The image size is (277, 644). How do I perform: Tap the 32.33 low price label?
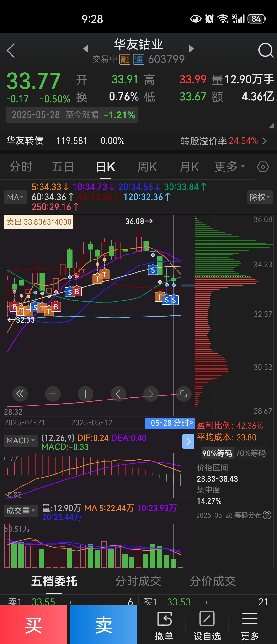coord(21,320)
